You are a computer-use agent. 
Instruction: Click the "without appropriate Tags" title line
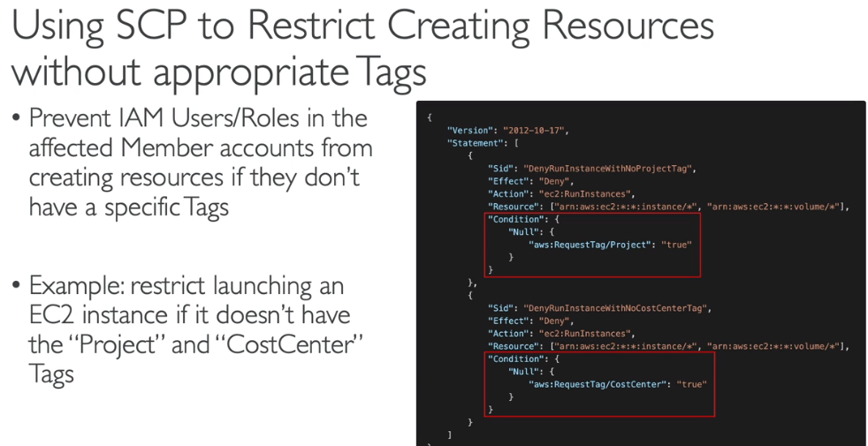[218, 71]
